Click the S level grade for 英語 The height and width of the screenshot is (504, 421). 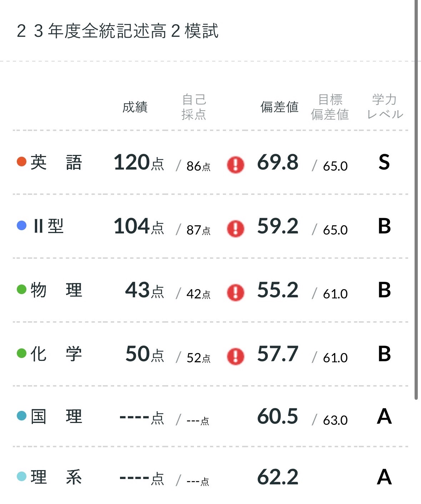pos(384,162)
